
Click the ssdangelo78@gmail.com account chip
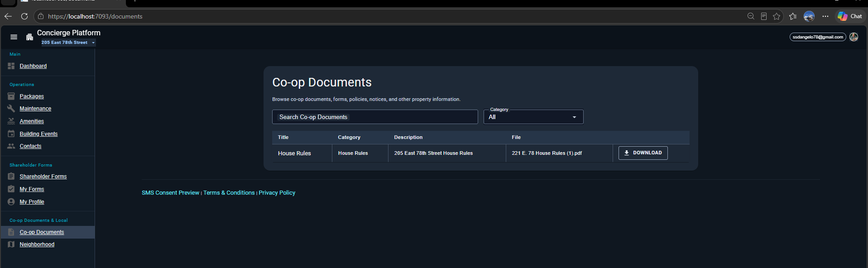pyautogui.click(x=818, y=37)
